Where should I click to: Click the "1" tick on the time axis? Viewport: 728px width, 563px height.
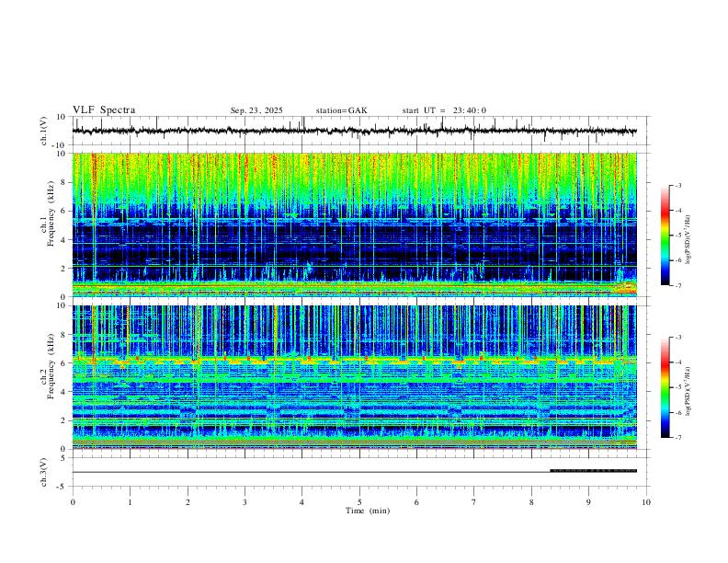point(130,502)
